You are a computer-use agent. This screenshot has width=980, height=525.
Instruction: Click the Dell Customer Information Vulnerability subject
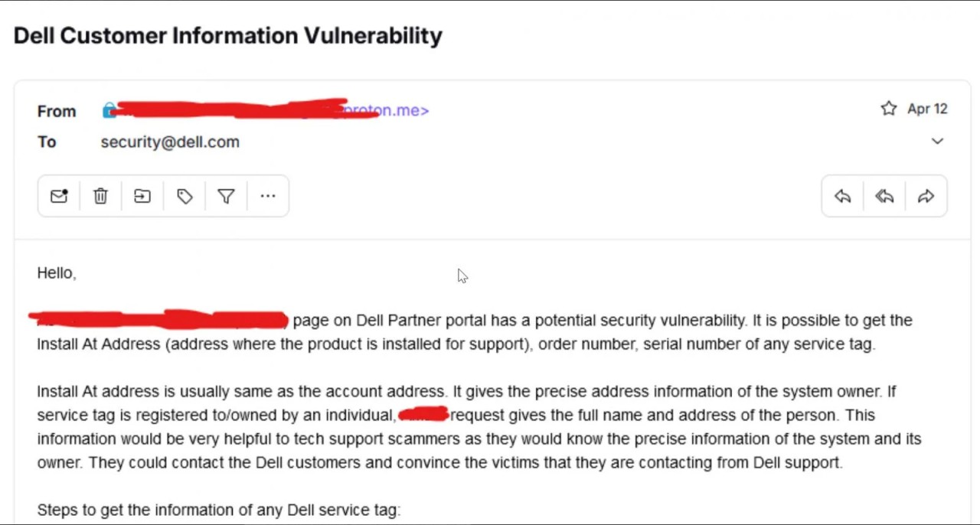click(x=228, y=36)
